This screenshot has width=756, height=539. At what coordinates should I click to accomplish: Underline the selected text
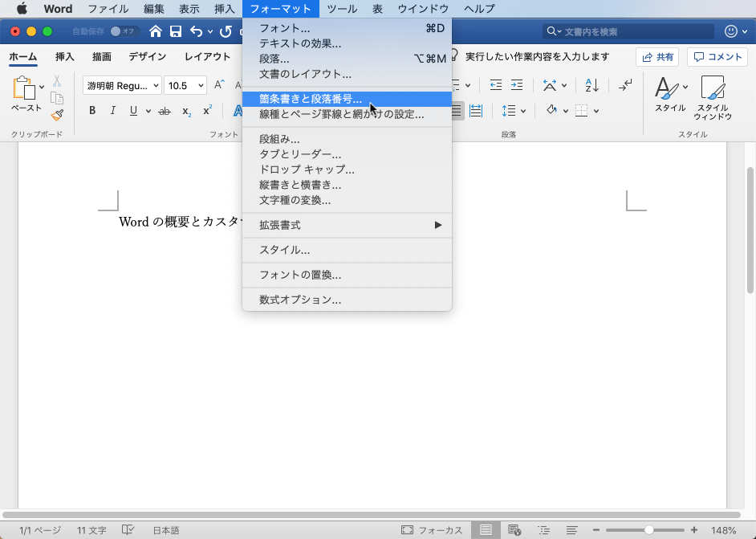pos(133,111)
